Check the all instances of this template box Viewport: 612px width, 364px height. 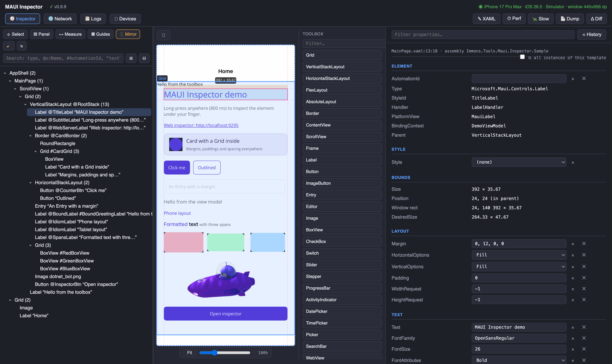click(522, 57)
